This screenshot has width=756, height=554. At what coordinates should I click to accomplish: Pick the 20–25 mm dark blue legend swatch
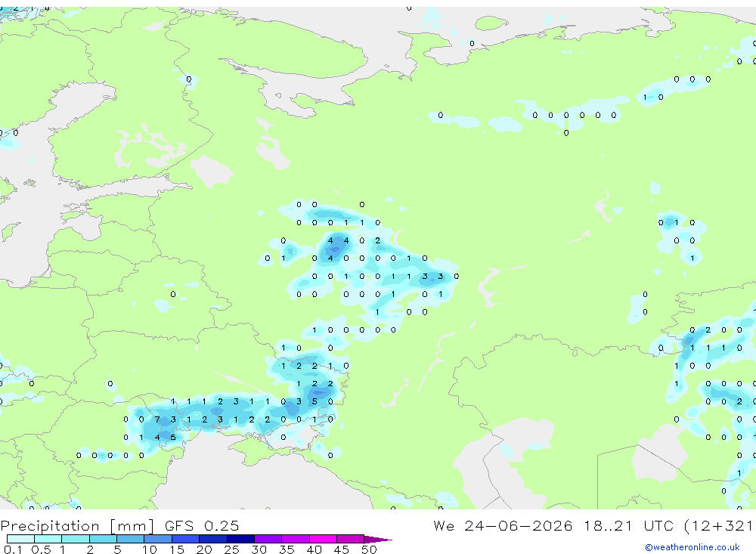(213, 539)
